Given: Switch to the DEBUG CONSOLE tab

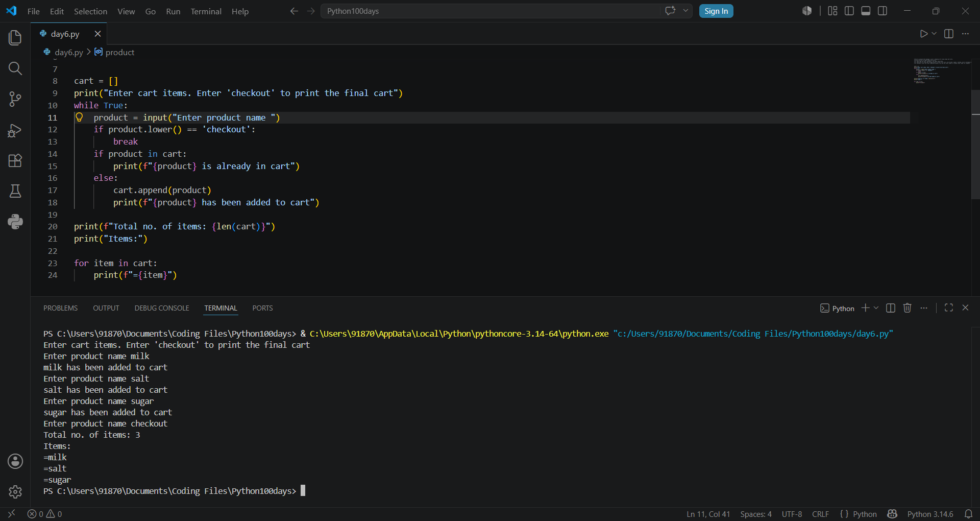Looking at the screenshot, I should (162, 308).
